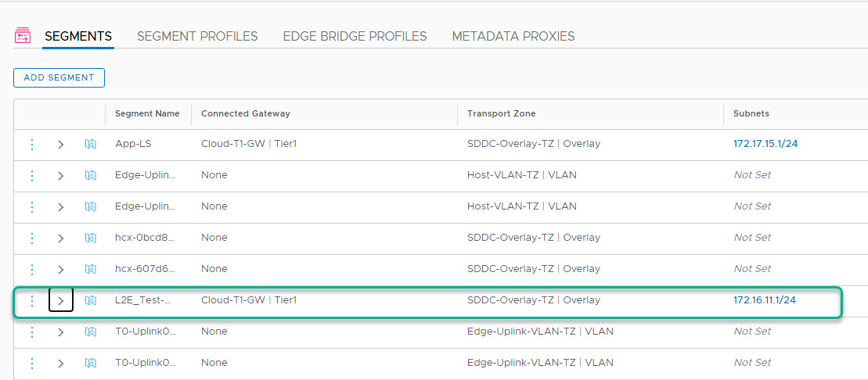The image size is (868, 380).
Task: Open the topology icon for the hcx-607d6 segment
Action: point(90,269)
